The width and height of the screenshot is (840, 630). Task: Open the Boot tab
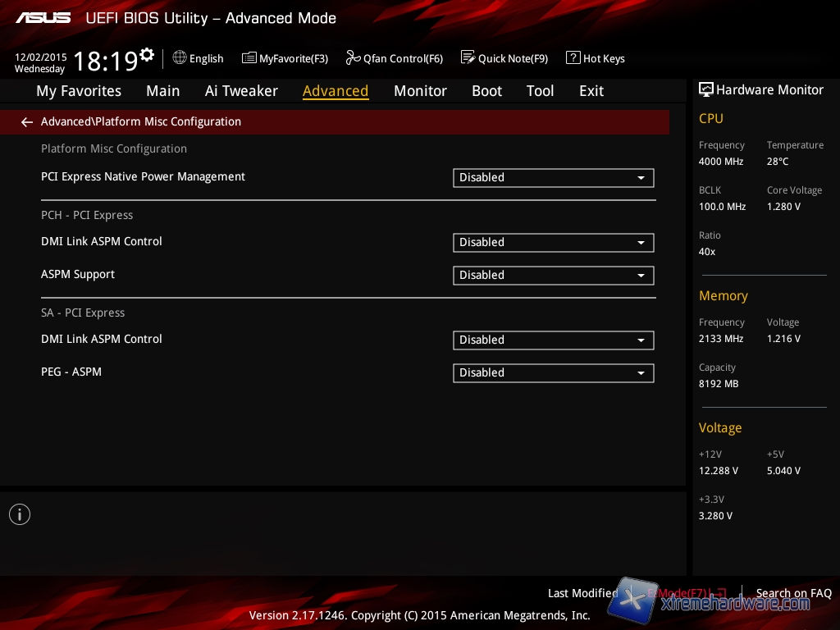click(x=486, y=91)
